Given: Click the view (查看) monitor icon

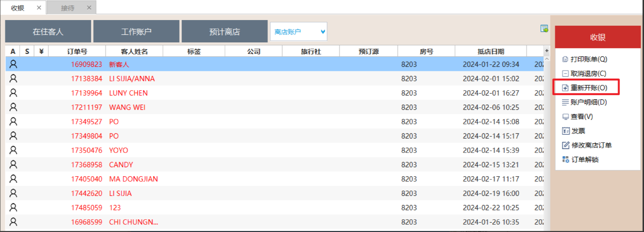Looking at the screenshot, I should click(565, 117).
